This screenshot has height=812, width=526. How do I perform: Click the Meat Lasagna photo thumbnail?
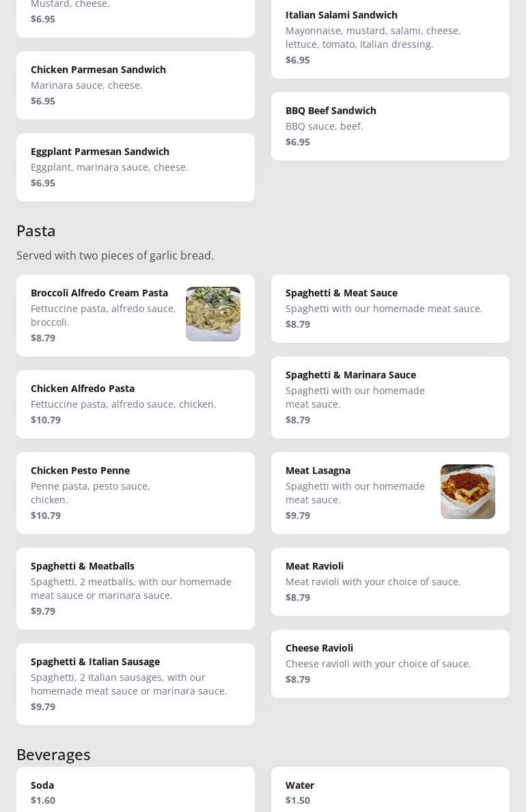pyautogui.click(x=467, y=492)
